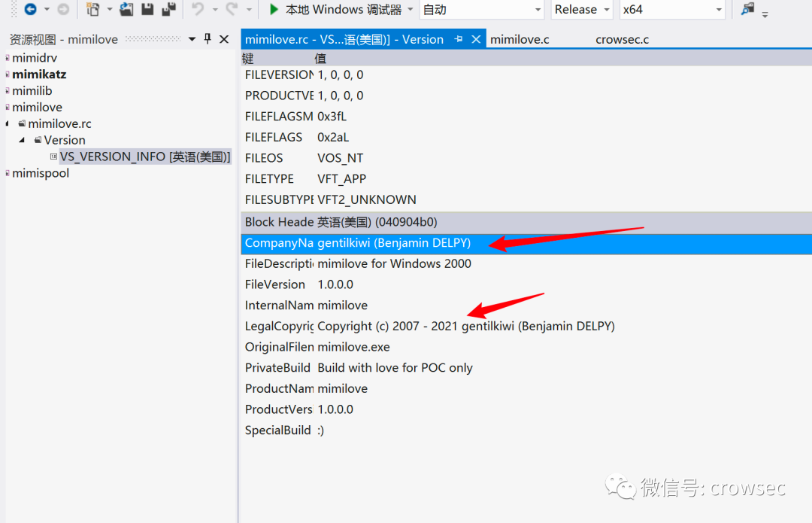This screenshot has height=523, width=812.
Task: Click FILEFLAGSMASK value 0x3fL
Action: [x=332, y=116]
